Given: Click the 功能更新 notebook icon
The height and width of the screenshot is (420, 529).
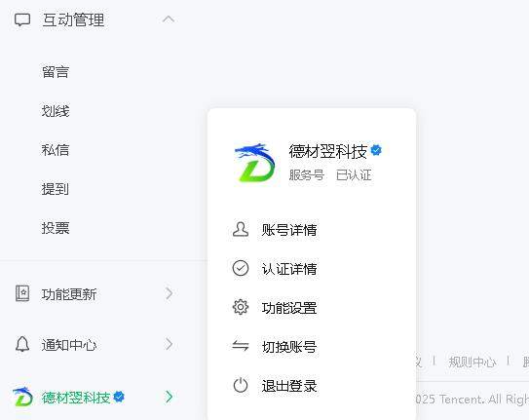Looking at the screenshot, I should click(22, 293).
